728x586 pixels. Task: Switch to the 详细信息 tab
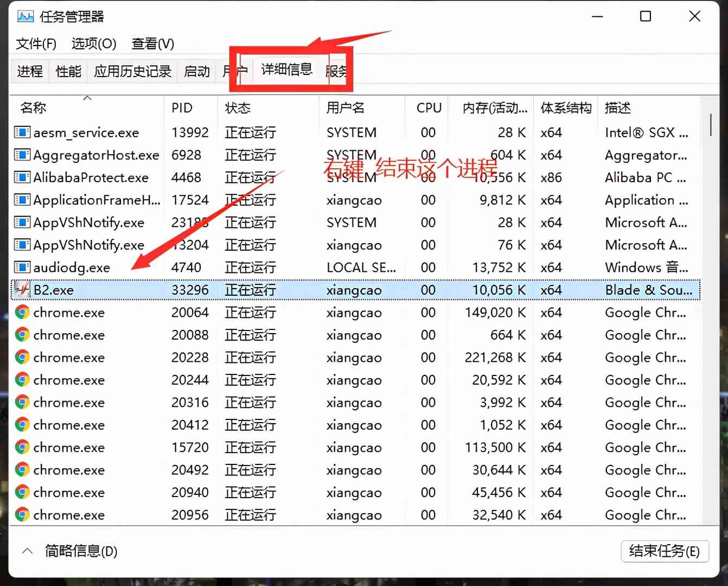click(286, 69)
